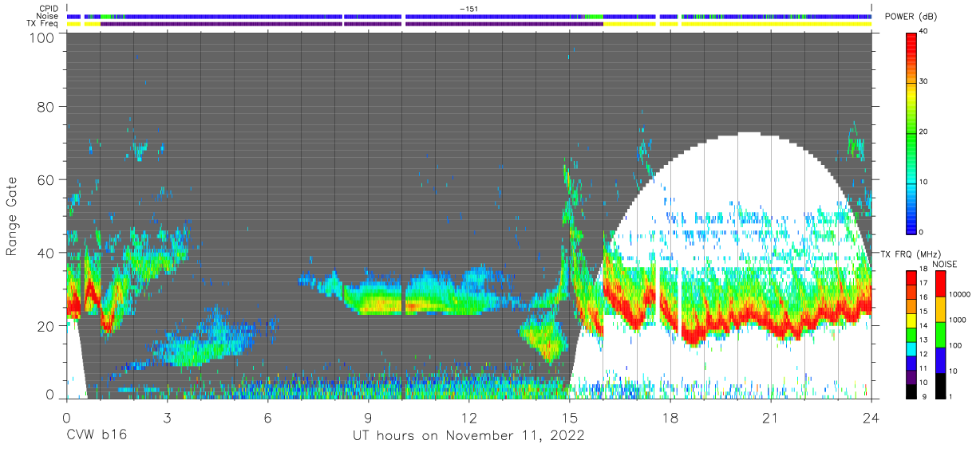Screen dimensions: 980x452
Task: Click the 'NOISE' legend title
Action: click(x=944, y=264)
